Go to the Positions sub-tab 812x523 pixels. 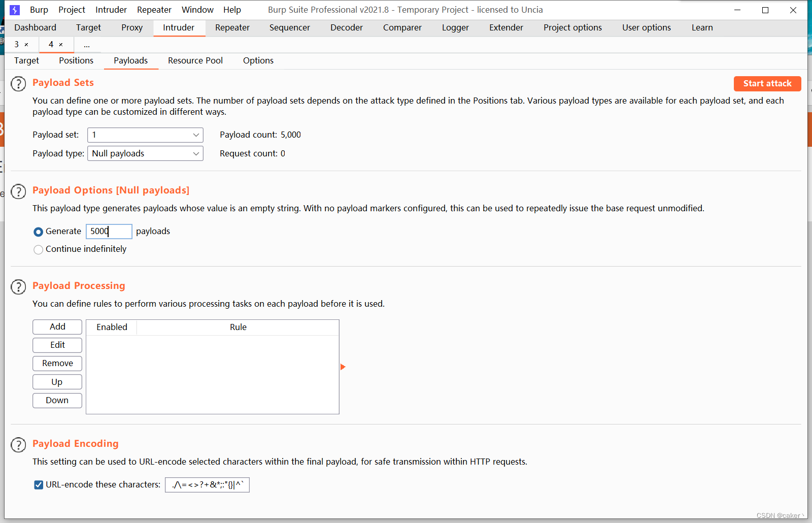(76, 60)
